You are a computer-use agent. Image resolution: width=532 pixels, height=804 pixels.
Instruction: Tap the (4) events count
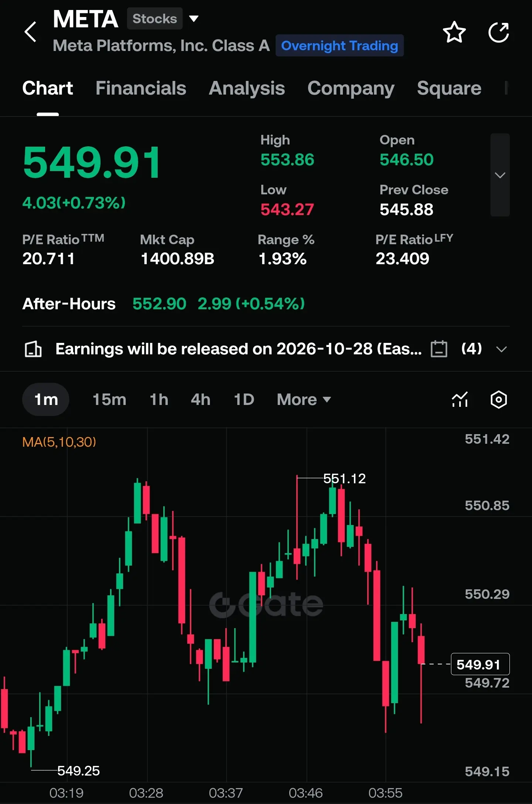pos(472,348)
